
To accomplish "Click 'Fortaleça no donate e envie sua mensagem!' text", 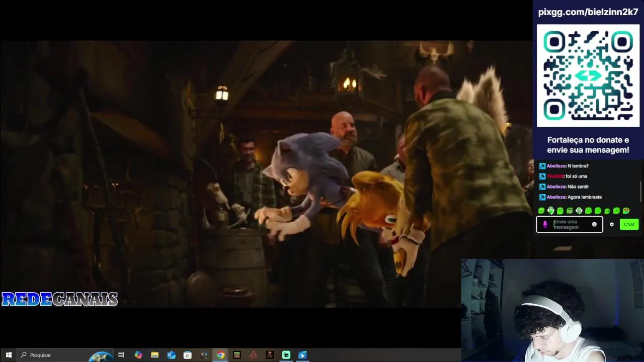I will (x=588, y=145).
